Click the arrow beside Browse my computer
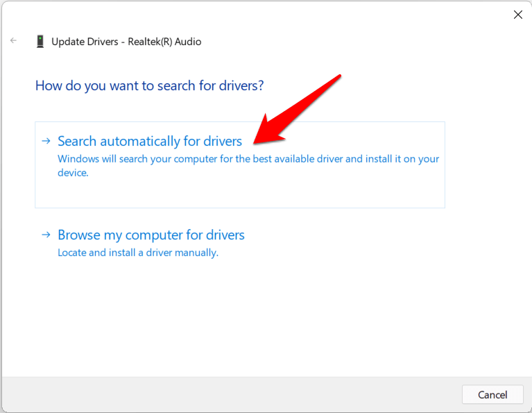The image size is (532, 413). coord(46,235)
